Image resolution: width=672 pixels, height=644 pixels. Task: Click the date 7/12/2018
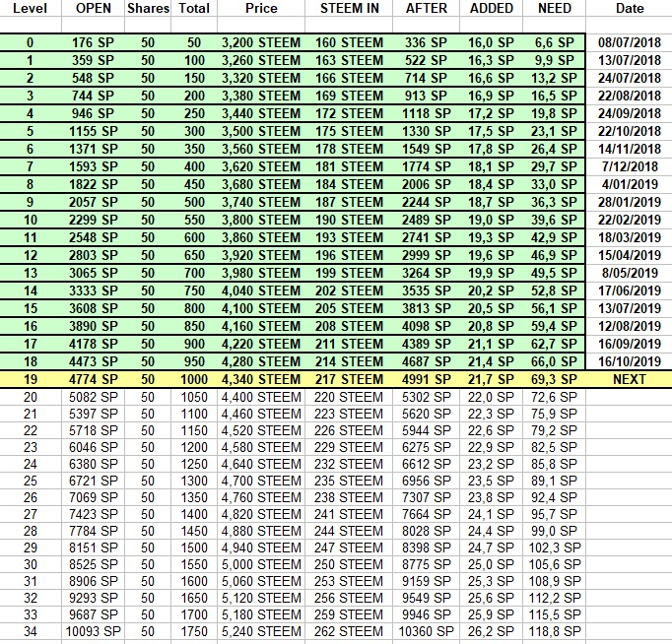630,166
